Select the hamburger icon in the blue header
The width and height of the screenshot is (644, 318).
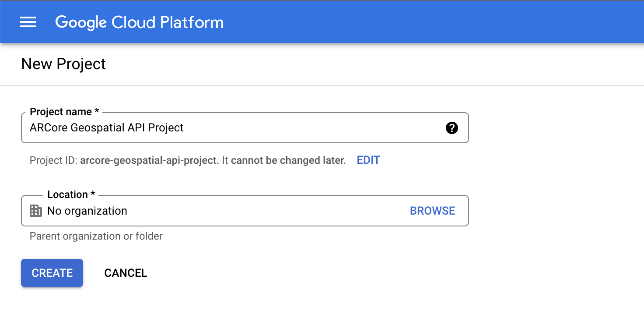point(28,22)
